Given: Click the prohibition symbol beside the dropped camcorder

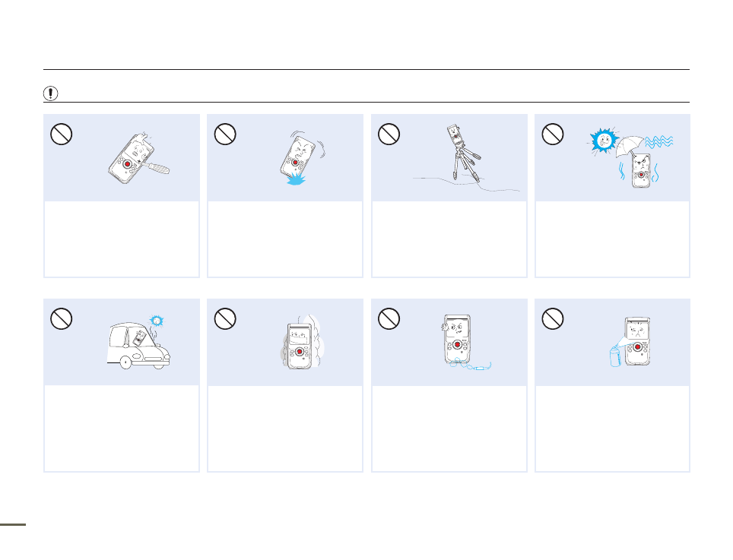Looking at the screenshot, I should (x=225, y=134).
